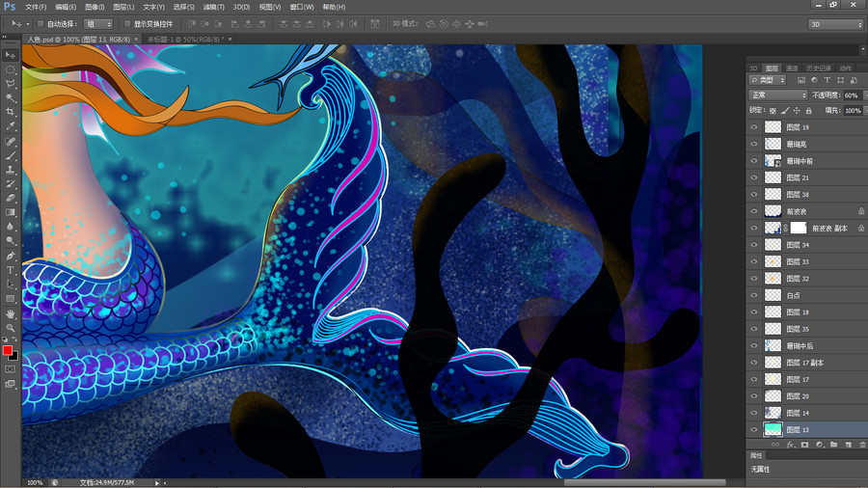
Task: Open the auto-select 组 dropdown
Action: 98,24
